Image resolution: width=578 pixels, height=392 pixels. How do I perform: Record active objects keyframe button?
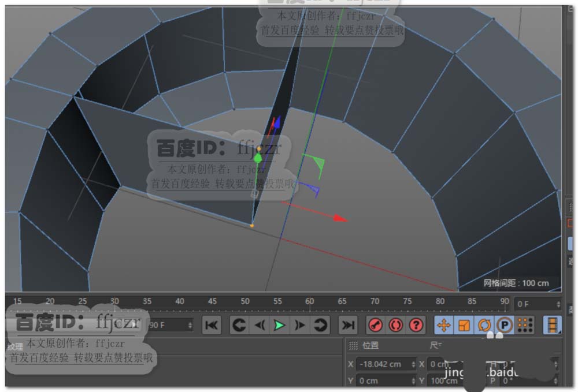coord(376,326)
